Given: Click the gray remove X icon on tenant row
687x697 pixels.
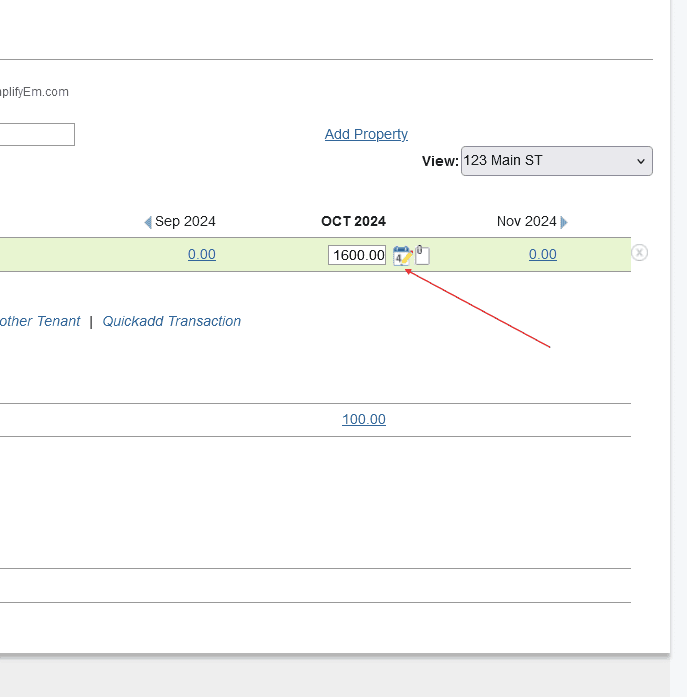Looking at the screenshot, I should (640, 253).
